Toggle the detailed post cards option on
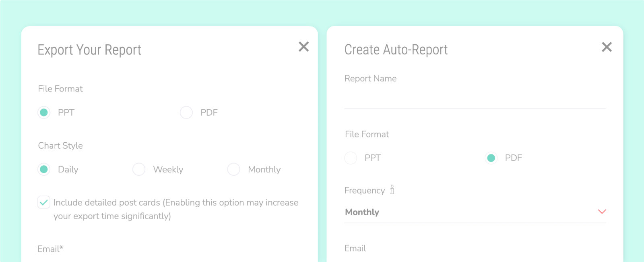Viewport: 644px width, 262px height. [x=44, y=202]
